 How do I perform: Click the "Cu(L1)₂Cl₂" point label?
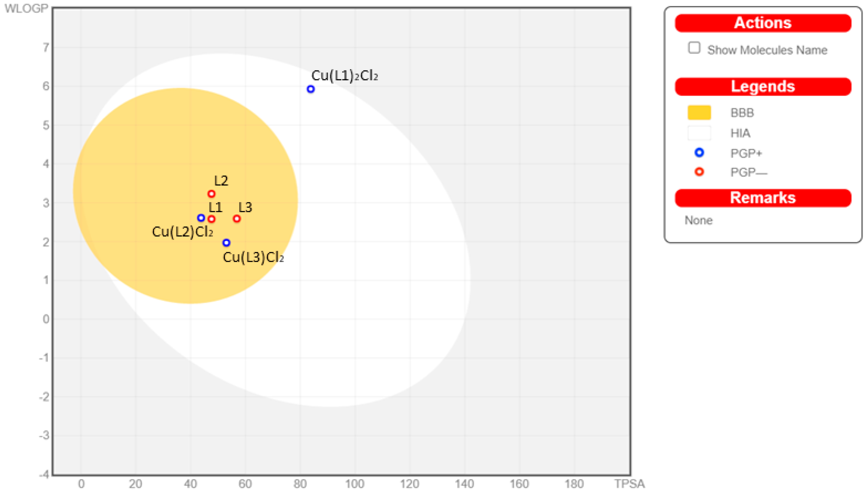click(x=345, y=75)
